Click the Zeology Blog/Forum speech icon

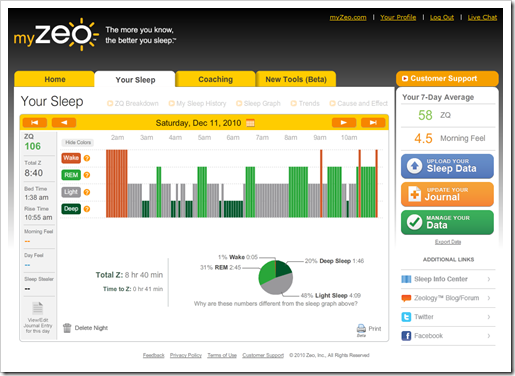click(x=406, y=298)
